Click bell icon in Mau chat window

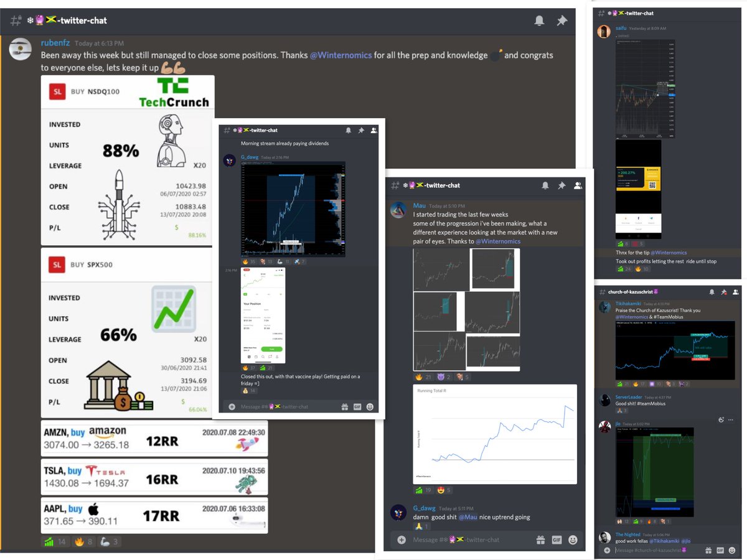click(x=545, y=185)
